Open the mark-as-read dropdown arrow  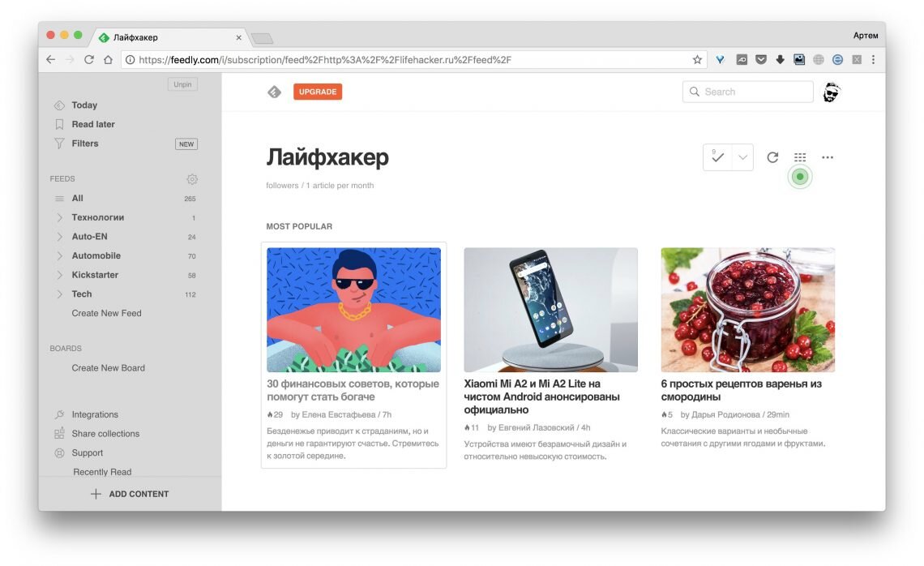742,157
